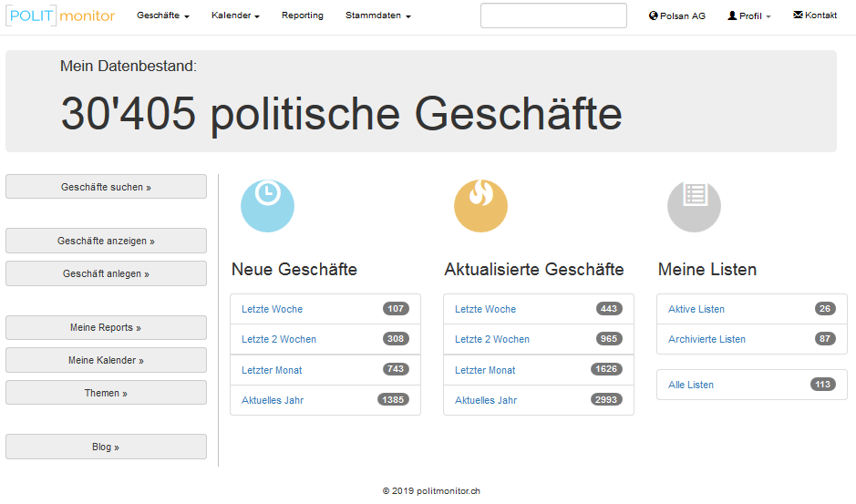This screenshot has width=856, height=504.
Task: Expand the Stammdaten dropdown menu
Action: 377,15
